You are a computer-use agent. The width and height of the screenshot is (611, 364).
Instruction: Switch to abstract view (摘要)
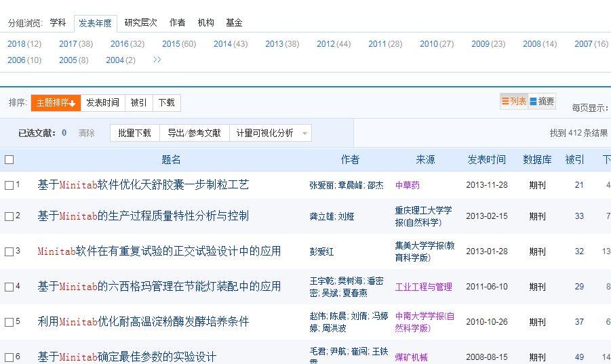point(542,102)
